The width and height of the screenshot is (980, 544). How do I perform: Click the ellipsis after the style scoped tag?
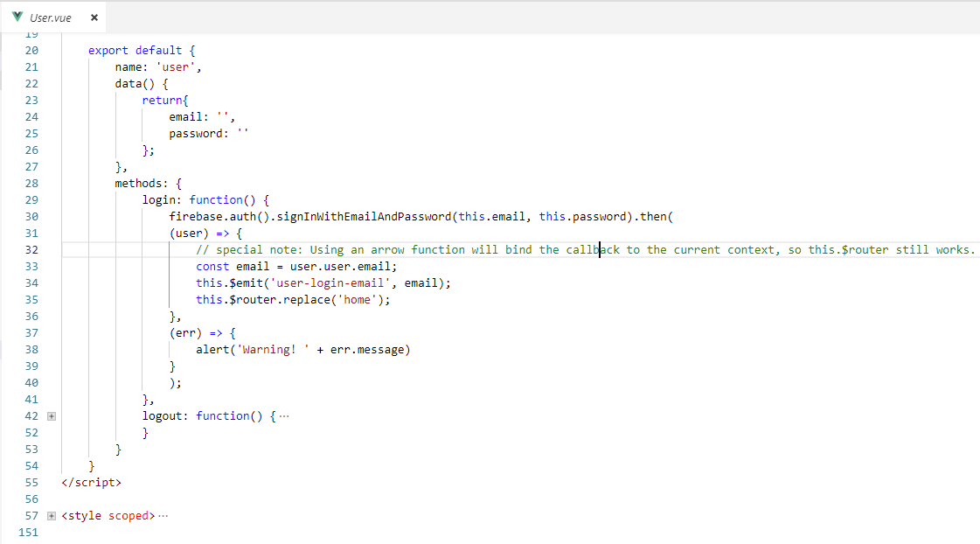pos(162,515)
